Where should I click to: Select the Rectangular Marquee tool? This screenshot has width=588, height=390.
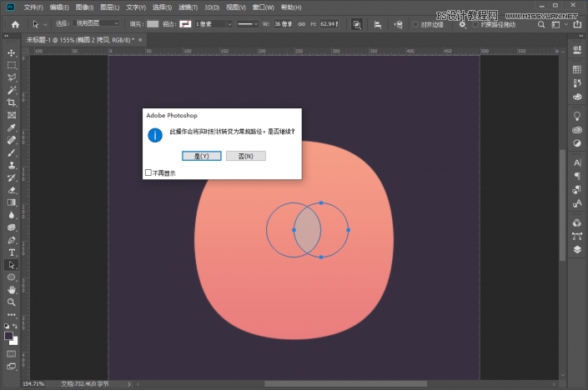click(12, 65)
